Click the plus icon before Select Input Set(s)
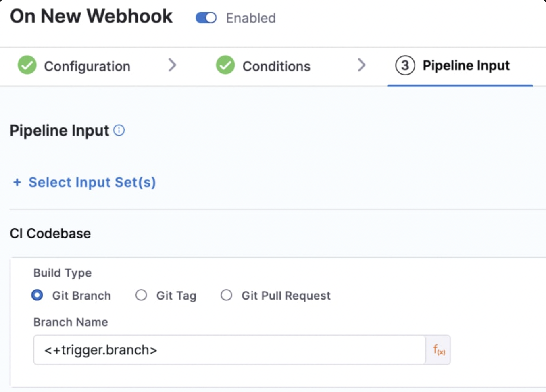546x392 pixels. click(17, 182)
